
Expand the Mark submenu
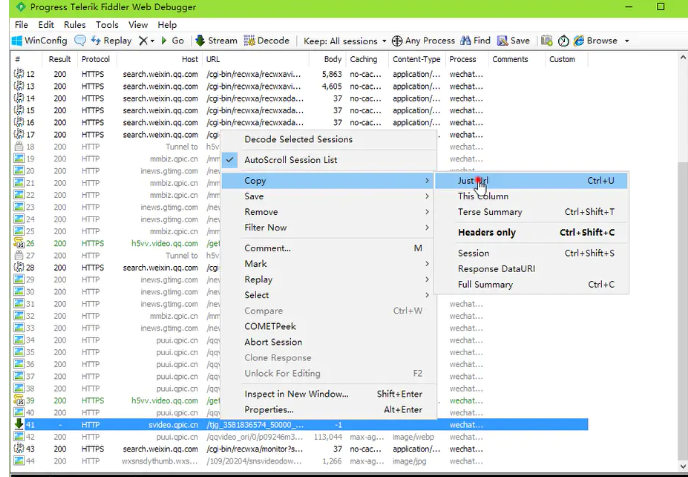pyautogui.click(x=329, y=264)
